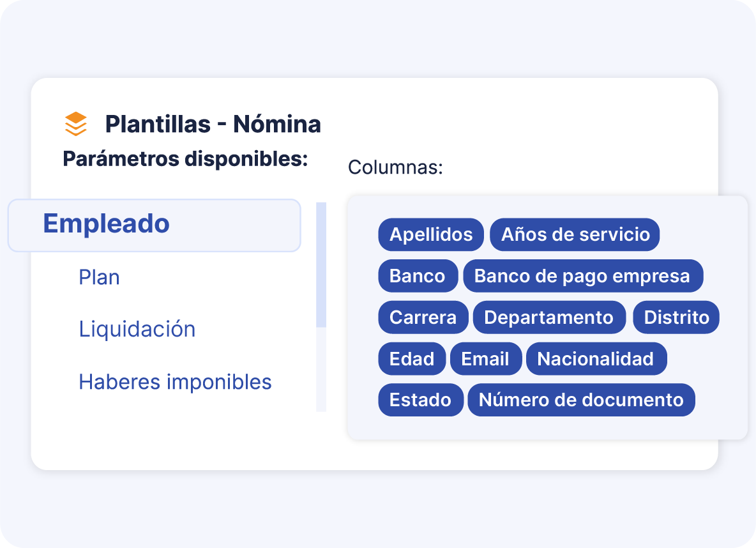Choose the Distrito column

pos(676,317)
